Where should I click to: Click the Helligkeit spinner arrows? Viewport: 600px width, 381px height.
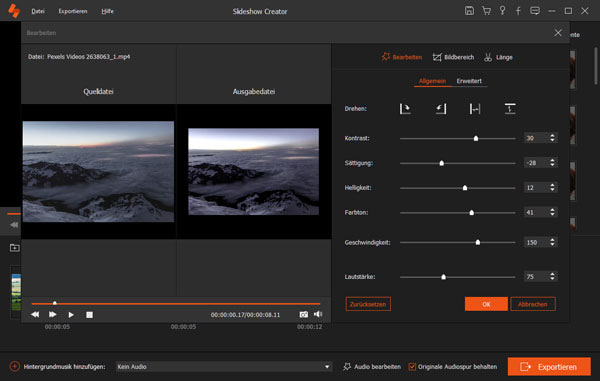[x=552, y=187]
